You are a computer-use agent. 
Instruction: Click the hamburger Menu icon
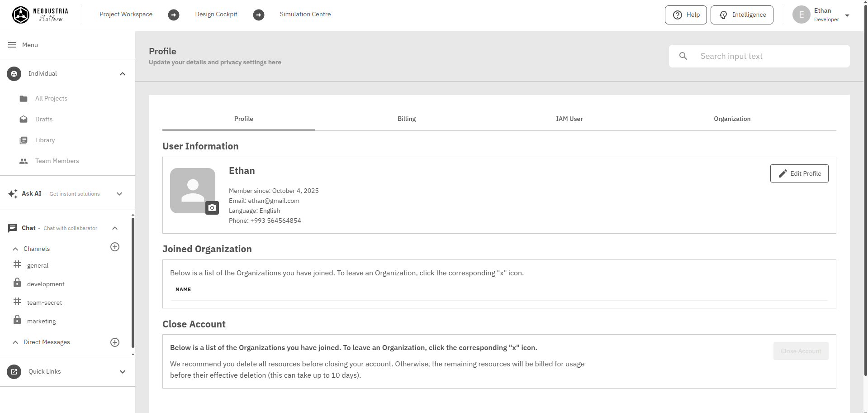(x=12, y=45)
